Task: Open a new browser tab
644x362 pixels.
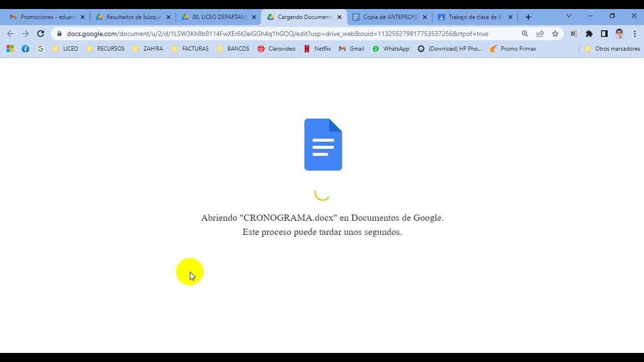Action: point(528,17)
